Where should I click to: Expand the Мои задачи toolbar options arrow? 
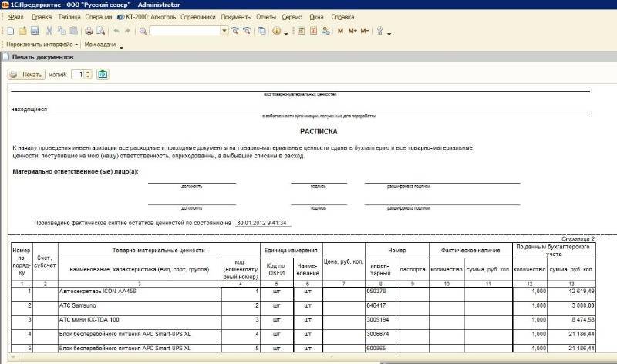tap(121, 46)
